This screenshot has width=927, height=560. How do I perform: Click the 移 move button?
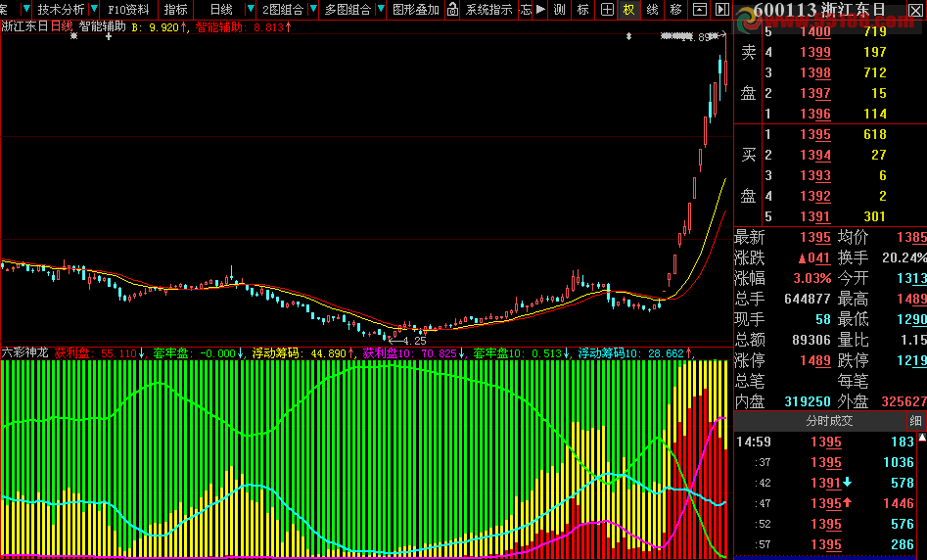pos(675,10)
